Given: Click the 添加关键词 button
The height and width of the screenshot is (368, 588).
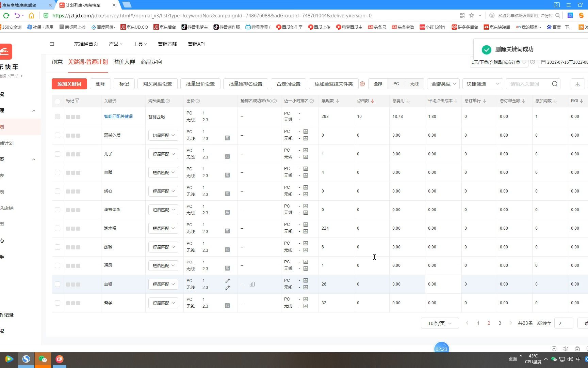Looking at the screenshot, I should coord(69,84).
